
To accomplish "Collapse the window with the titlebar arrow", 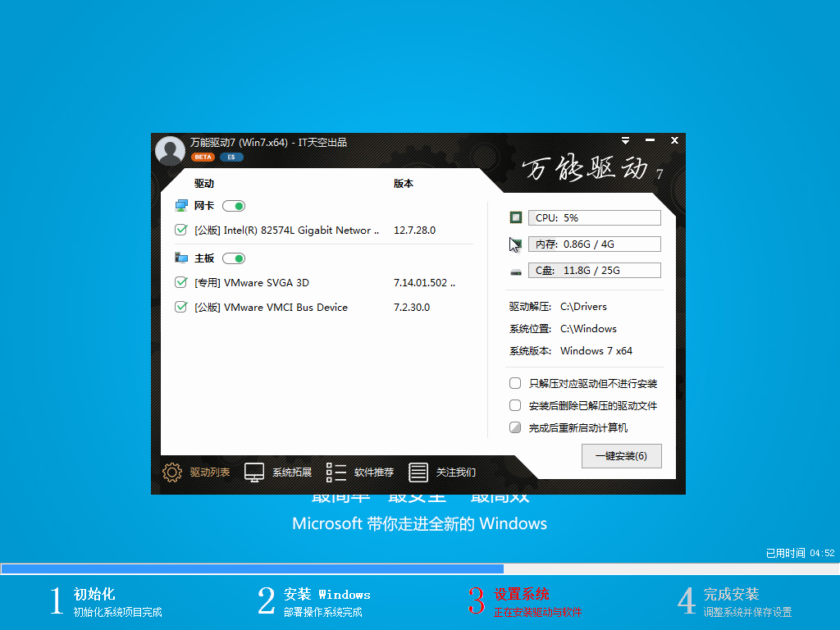I will click(625, 140).
